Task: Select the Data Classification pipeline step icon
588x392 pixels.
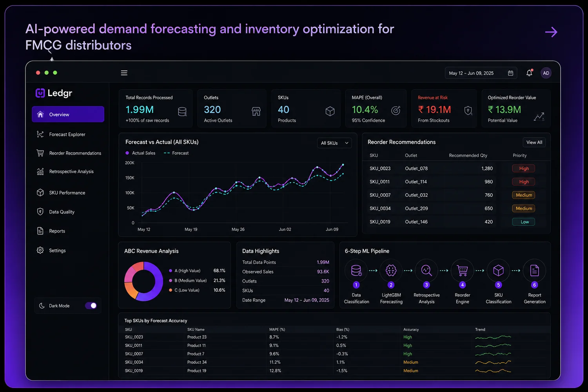Action: [x=356, y=270]
